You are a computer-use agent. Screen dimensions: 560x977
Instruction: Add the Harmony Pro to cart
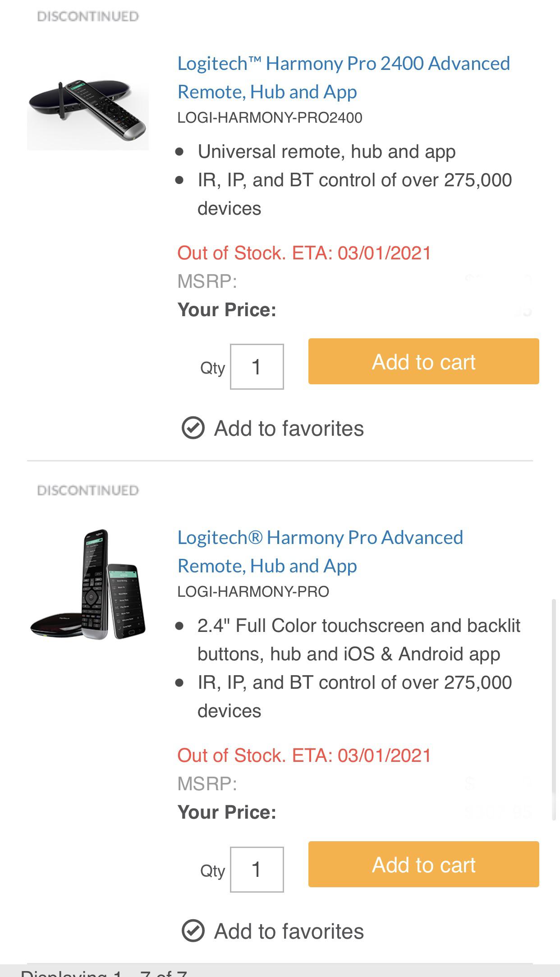tap(423, 864)
